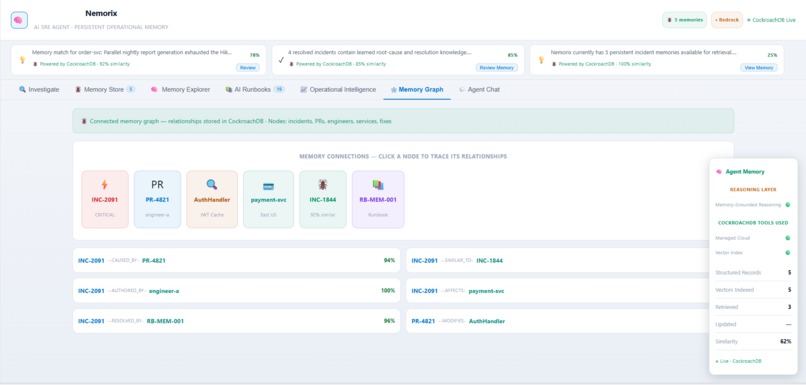
Task: Click the connected memory graph info banner
Action: tap(403, 121)
